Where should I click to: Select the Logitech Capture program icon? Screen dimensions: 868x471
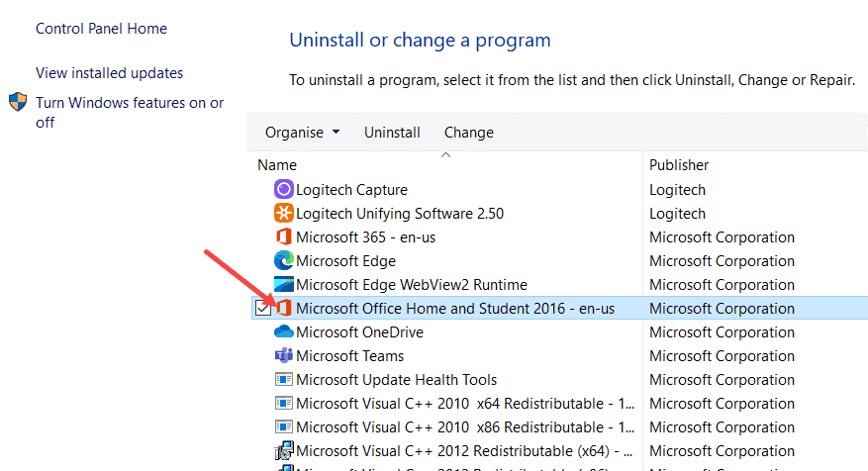pyautogui.click(x=283, y=190)
